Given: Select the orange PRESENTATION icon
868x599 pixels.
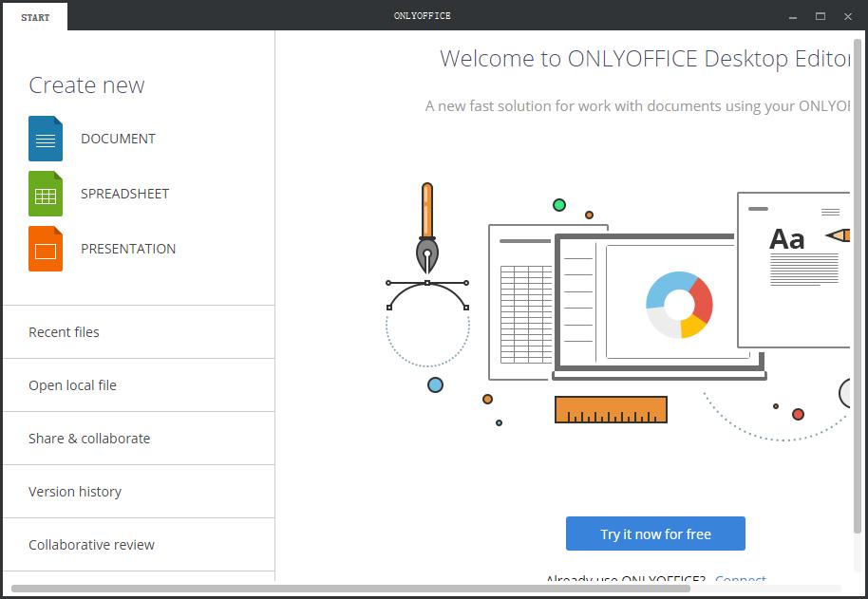Looking at the screenshot, I should click(45, 249).
